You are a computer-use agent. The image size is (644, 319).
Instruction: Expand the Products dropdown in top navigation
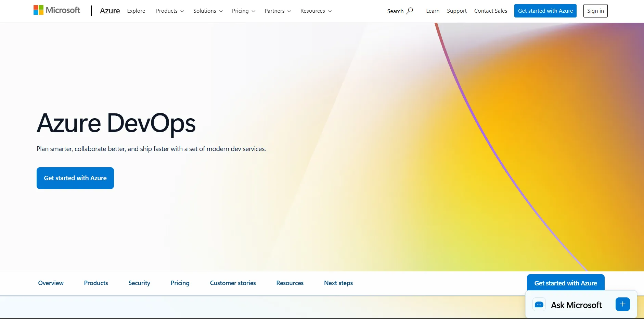coord(170,11)
